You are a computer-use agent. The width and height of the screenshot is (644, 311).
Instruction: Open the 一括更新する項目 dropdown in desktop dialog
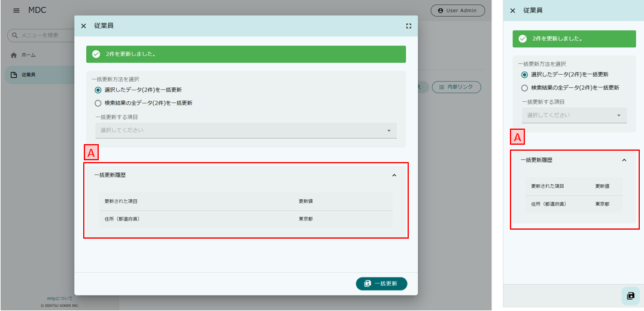(246, 130)
